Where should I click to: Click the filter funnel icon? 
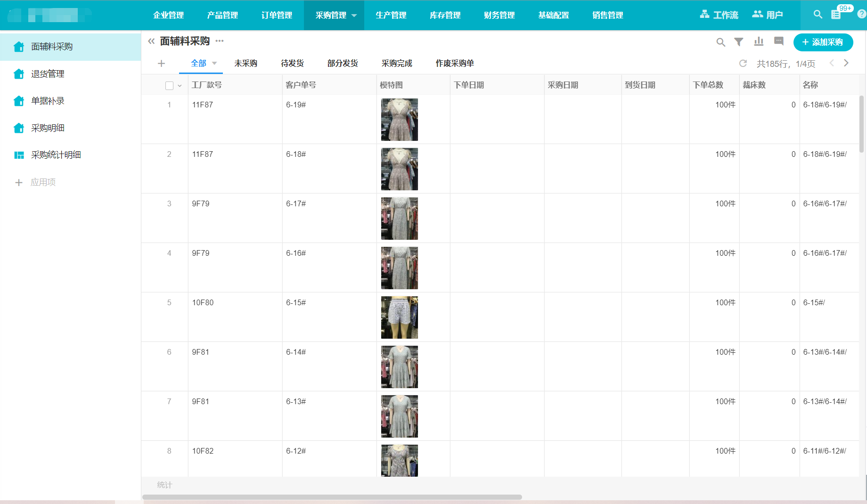pos(739,42)
